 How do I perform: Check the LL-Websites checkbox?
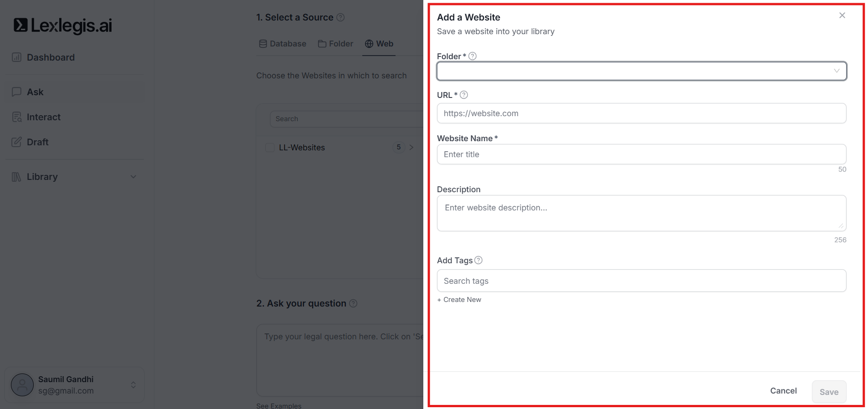click(270, 148)
